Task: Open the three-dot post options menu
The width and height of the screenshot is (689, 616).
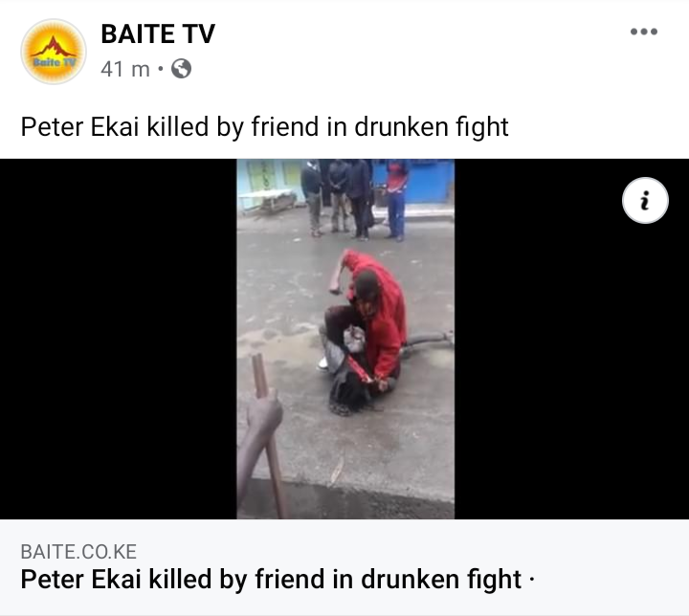Action: tap(644, 32)
